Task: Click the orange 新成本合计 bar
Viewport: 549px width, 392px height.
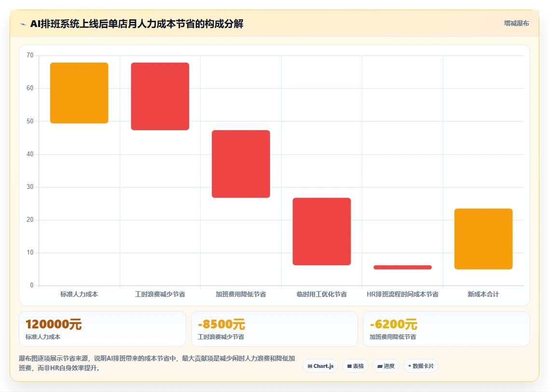Action: (483, 239)
